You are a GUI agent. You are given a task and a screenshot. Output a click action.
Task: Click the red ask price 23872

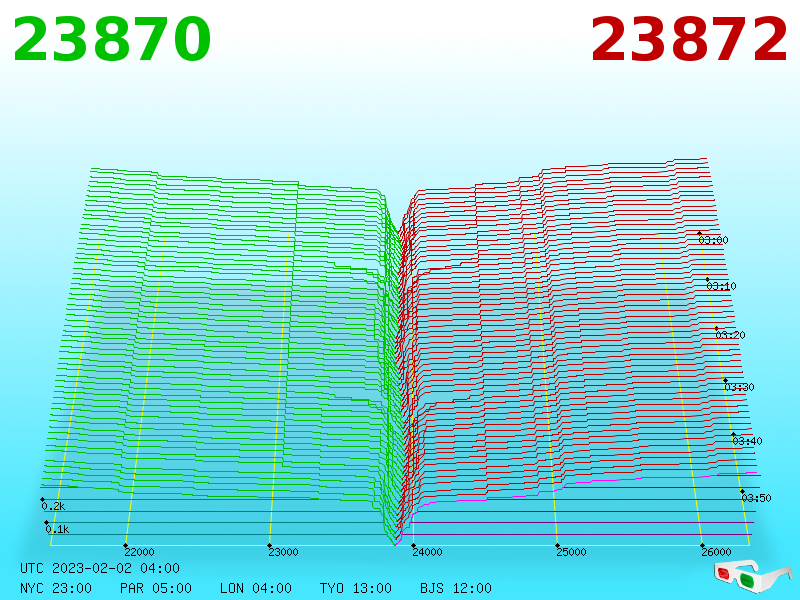coord(689,39)
